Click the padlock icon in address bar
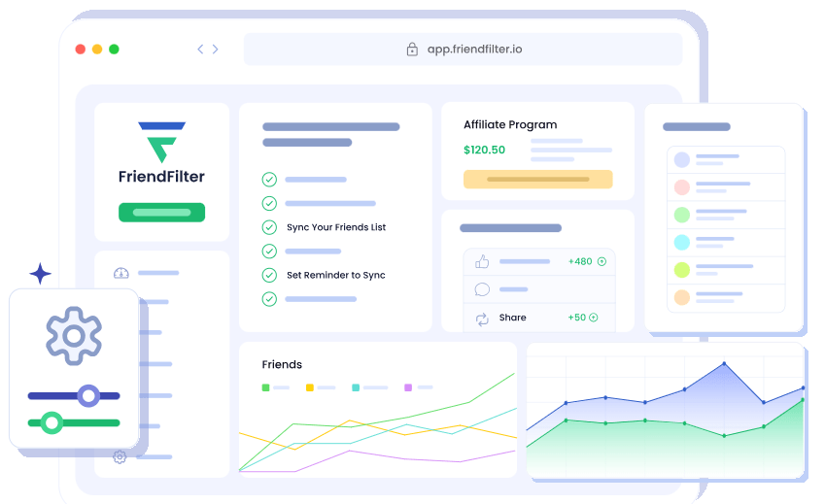Viewport: 825px width, 504px height. click(412, 49)
